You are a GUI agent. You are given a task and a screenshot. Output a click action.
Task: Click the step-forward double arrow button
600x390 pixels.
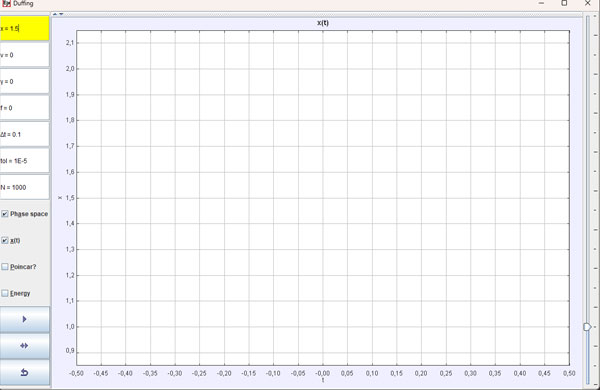(x=24, y=346)
